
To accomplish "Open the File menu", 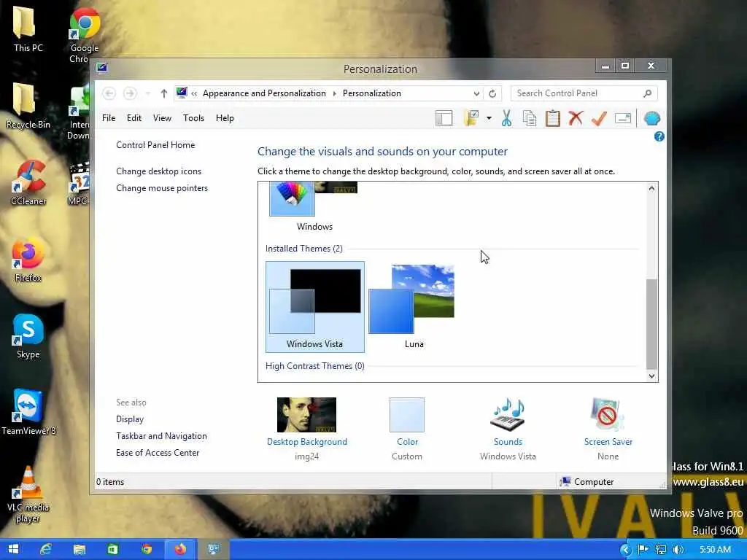I will tap(109, 118).
